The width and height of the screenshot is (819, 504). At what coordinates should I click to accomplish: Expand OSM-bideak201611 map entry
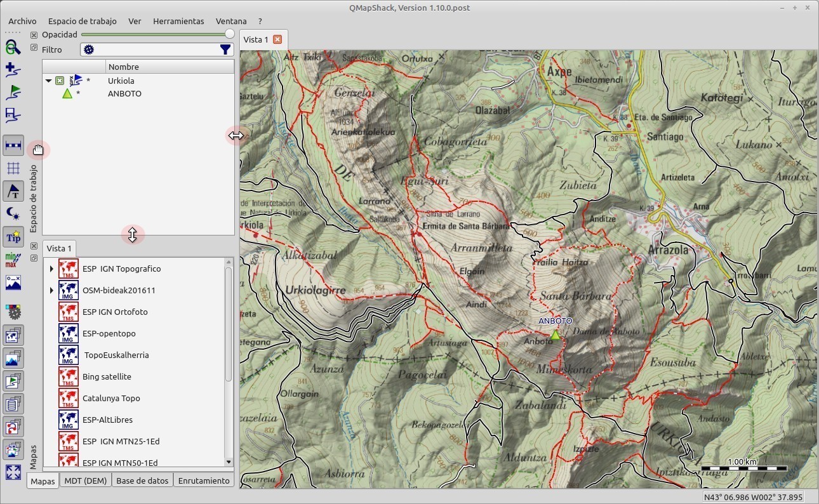pyautogui.click(x=51, y=290)
